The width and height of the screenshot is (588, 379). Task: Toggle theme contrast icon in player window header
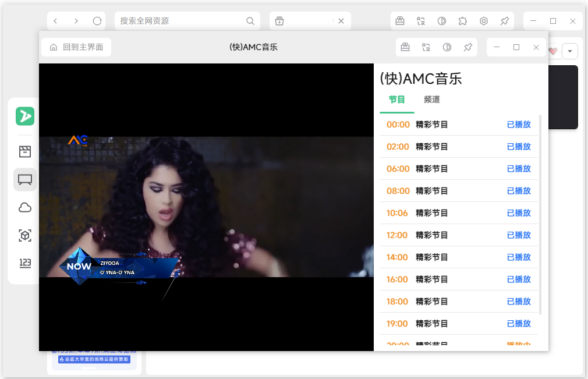[x=447, y=47]
